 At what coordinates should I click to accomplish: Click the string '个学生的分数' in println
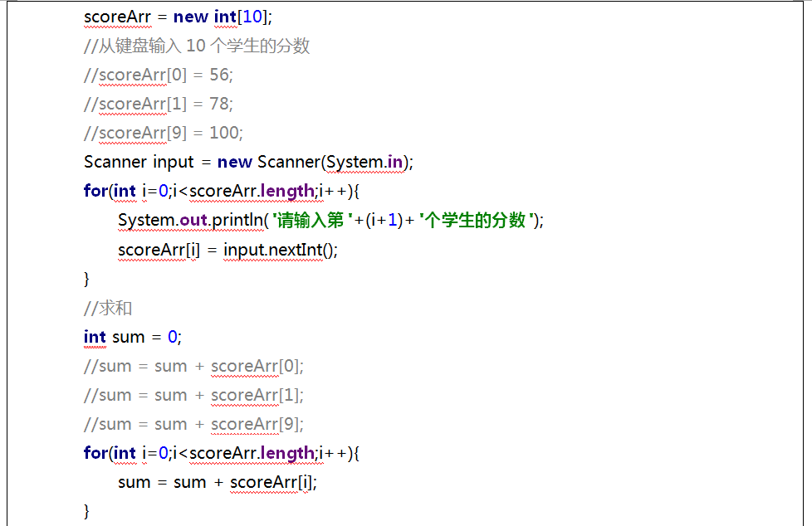[x=476, y=221]
